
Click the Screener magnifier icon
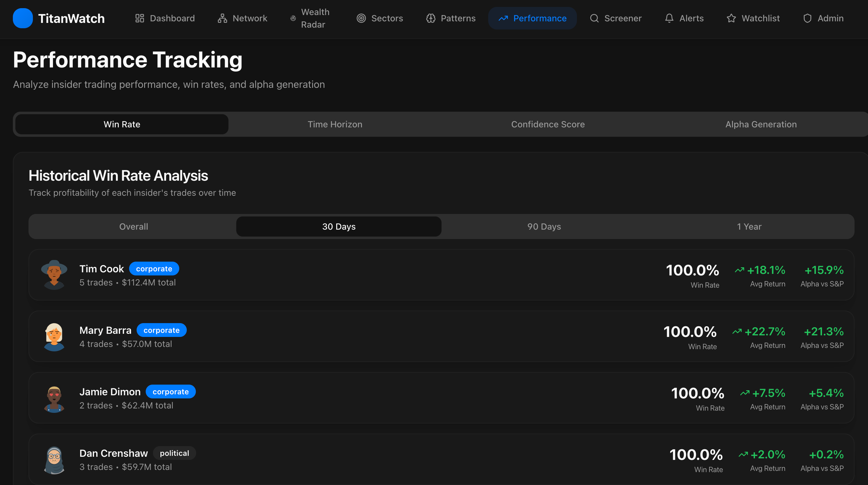point(594,18)
